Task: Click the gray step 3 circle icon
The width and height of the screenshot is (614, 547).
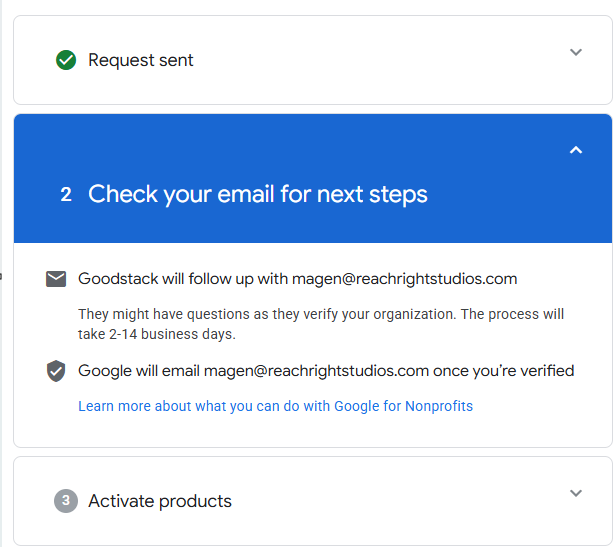Action: 66,501
